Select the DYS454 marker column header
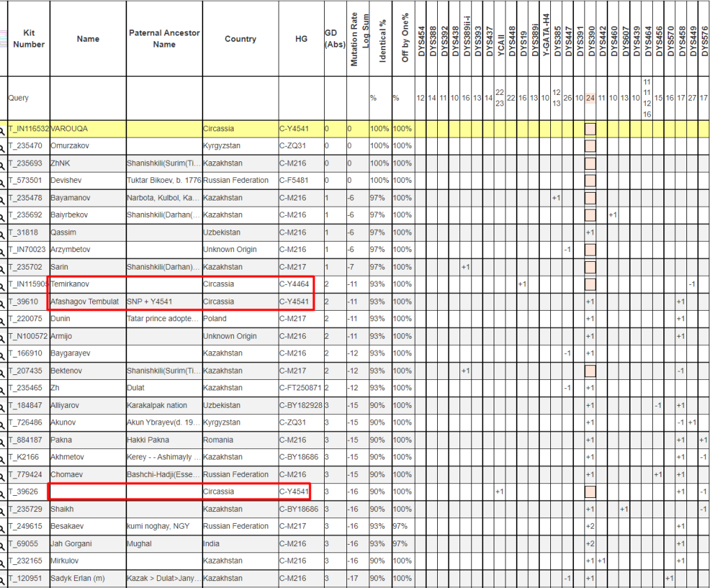The height and width of the screenshot is (588, 715). (421, 41)
